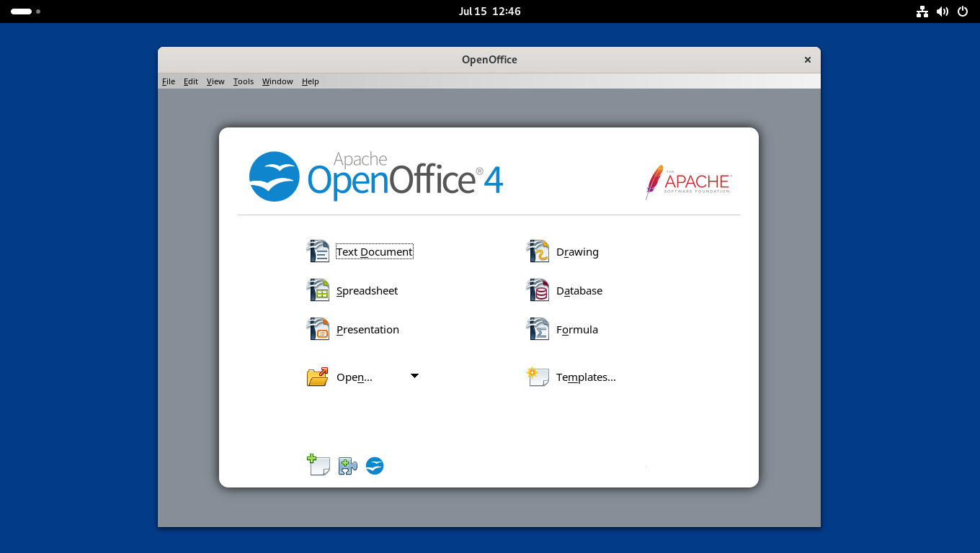The width and height of the screenshot is (980, 553).
Task: Open the Window menu
Action: 277,81
